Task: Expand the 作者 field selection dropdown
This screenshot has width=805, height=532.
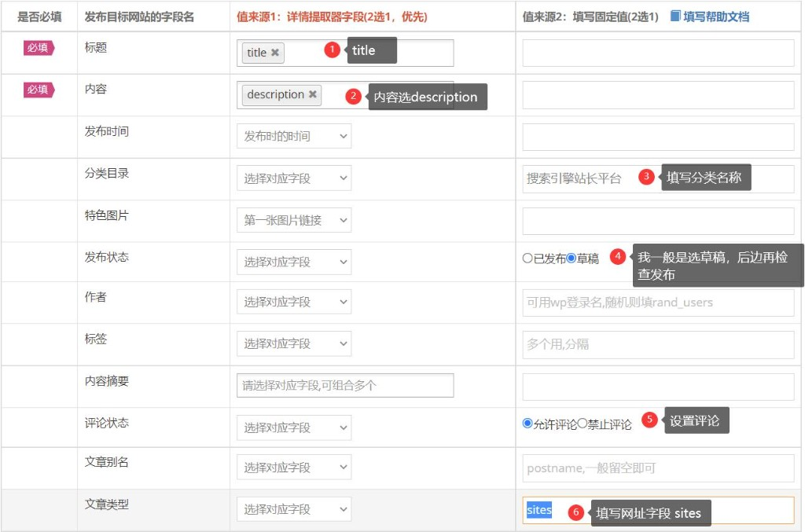Action: point(294,302)
